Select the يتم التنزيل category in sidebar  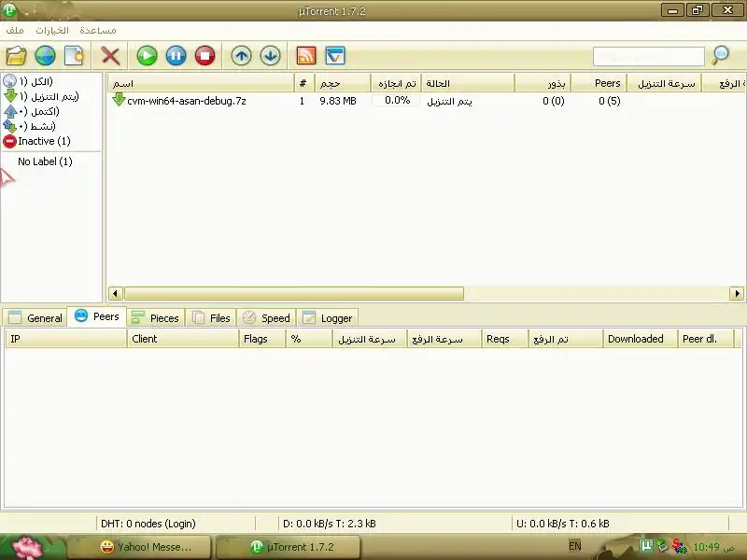[41, 96]
